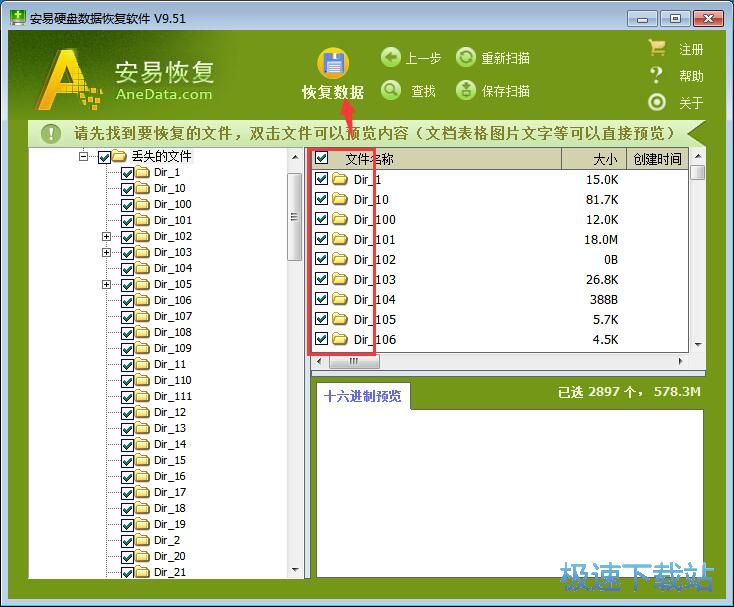Screen dimensions: 734x607
Task: Switch to the 十六进制预览 tab
Action: click(x=363, y=396)
